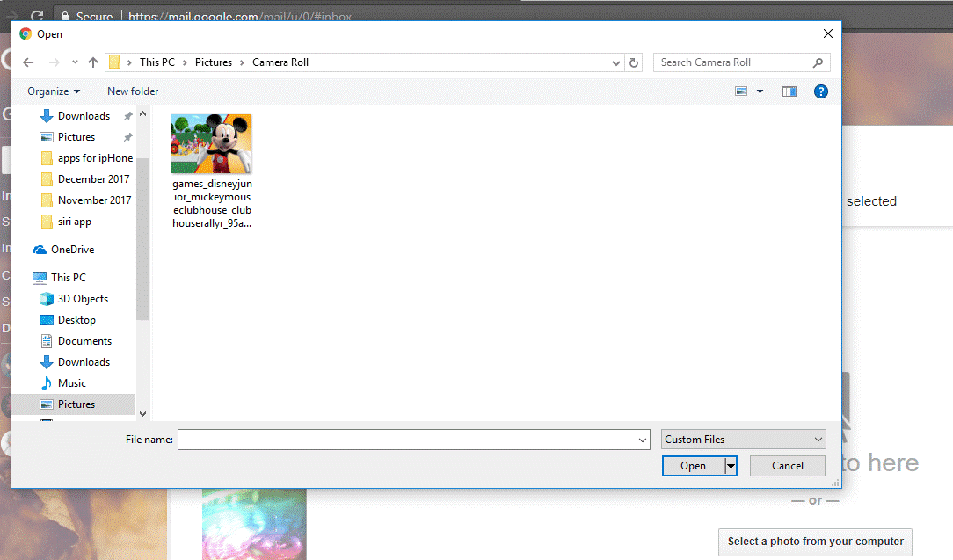Refresh the Camera Roll folder
This screenshot has width=953, height=560.
coord(633,62)
